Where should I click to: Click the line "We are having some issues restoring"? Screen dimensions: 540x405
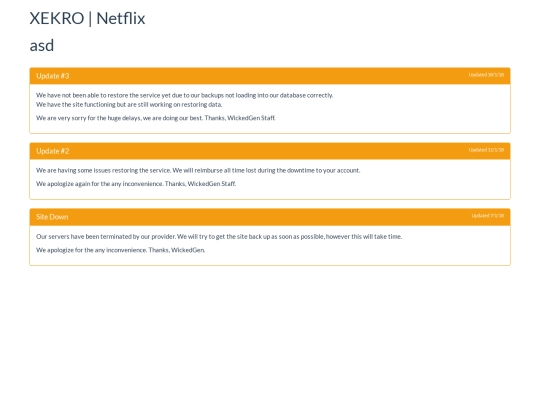[198, 170]
